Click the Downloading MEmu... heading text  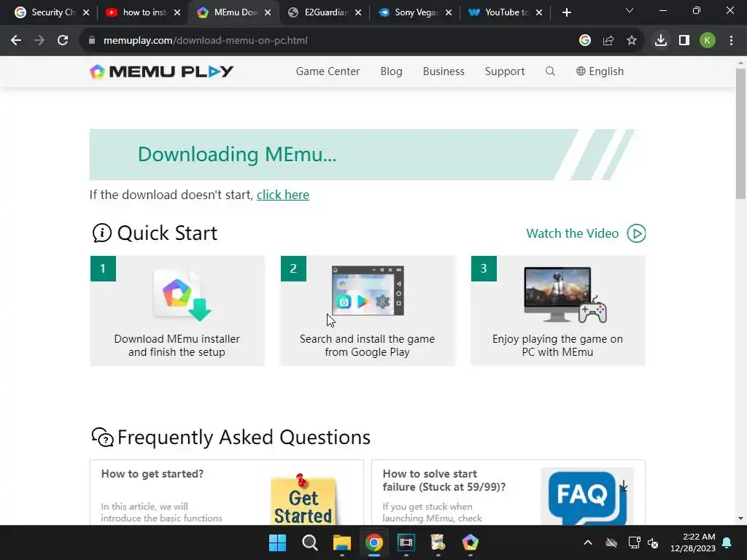click(237, 154)
